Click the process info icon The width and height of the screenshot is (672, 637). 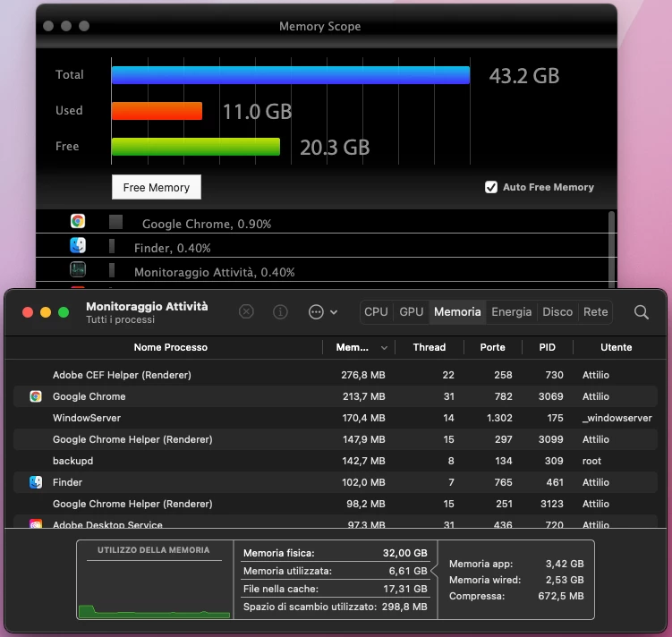(280, 312)
